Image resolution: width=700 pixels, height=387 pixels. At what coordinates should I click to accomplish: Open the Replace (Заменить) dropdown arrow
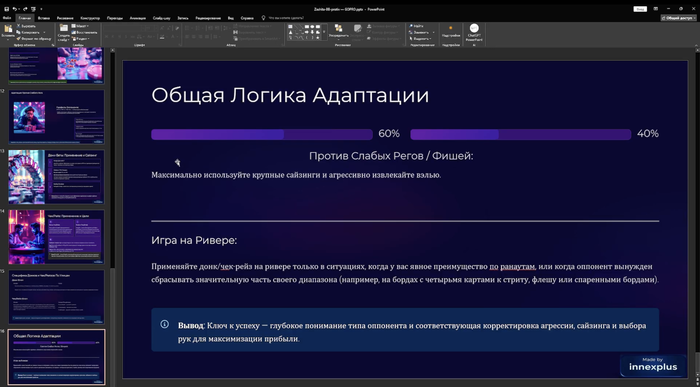(433, 33)
